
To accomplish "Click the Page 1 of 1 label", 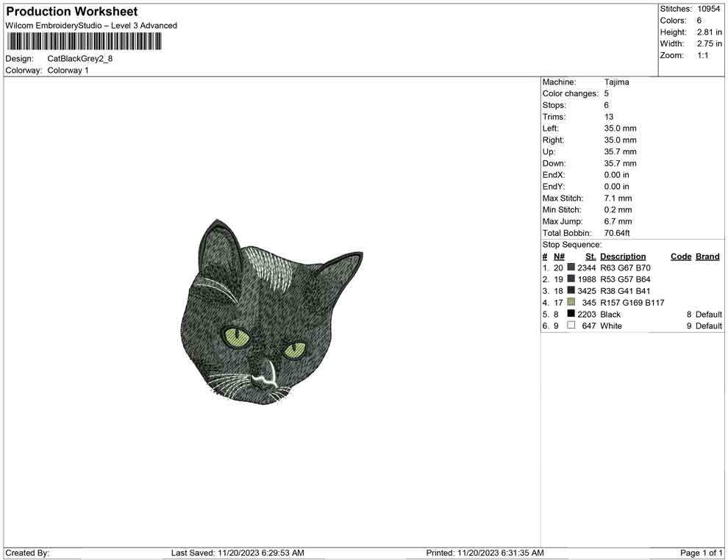I will point(700,553).
